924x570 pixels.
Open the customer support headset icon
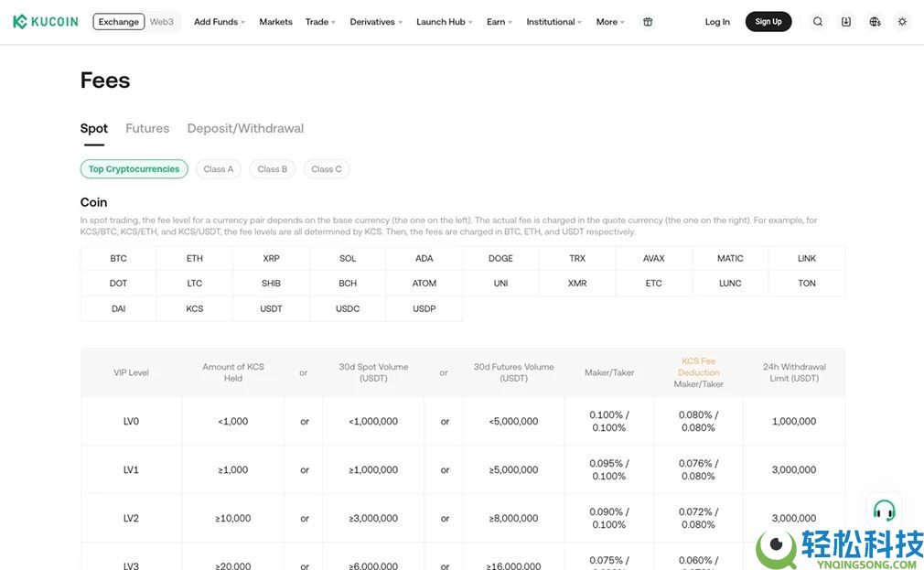(x=884, y=510)
